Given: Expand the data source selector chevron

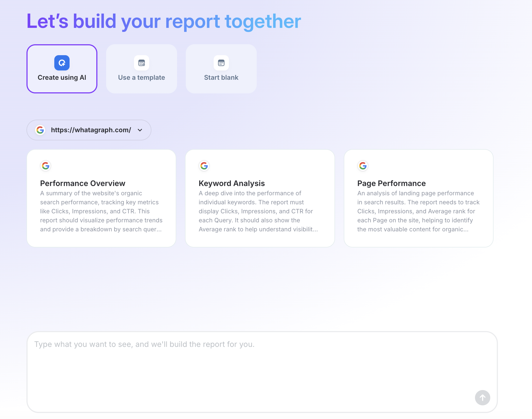Looking at the screenshot, I should pos(140,130).
